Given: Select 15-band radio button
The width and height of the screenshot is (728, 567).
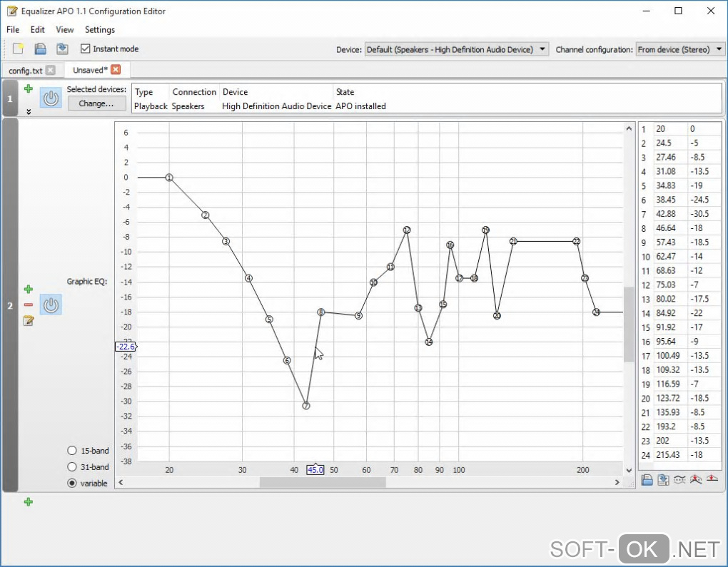Looking at the screenshot, I should 72,451.
